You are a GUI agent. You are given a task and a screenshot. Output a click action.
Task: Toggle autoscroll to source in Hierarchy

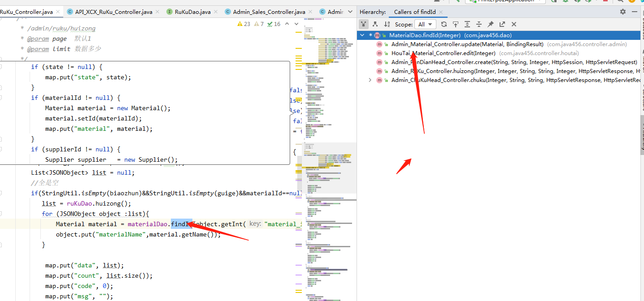[x=456, y=24]
